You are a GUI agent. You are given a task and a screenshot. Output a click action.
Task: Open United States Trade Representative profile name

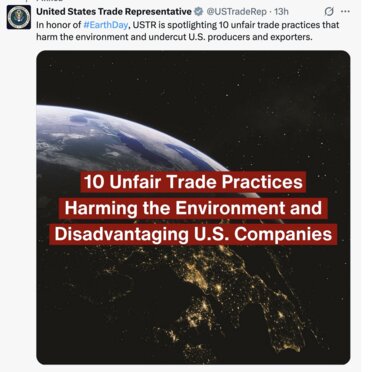(114, 12)
